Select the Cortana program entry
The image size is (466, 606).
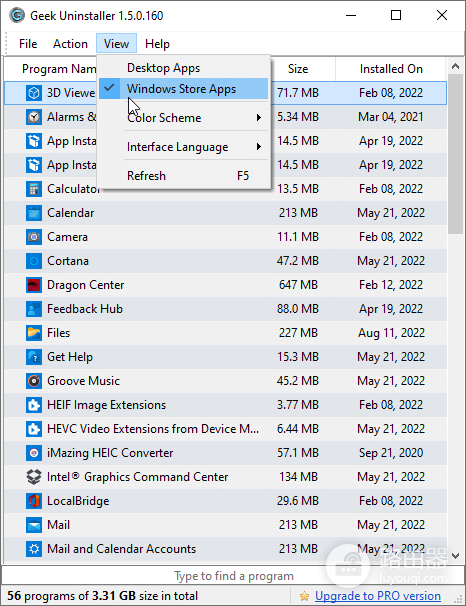click(x=226, y=261)
